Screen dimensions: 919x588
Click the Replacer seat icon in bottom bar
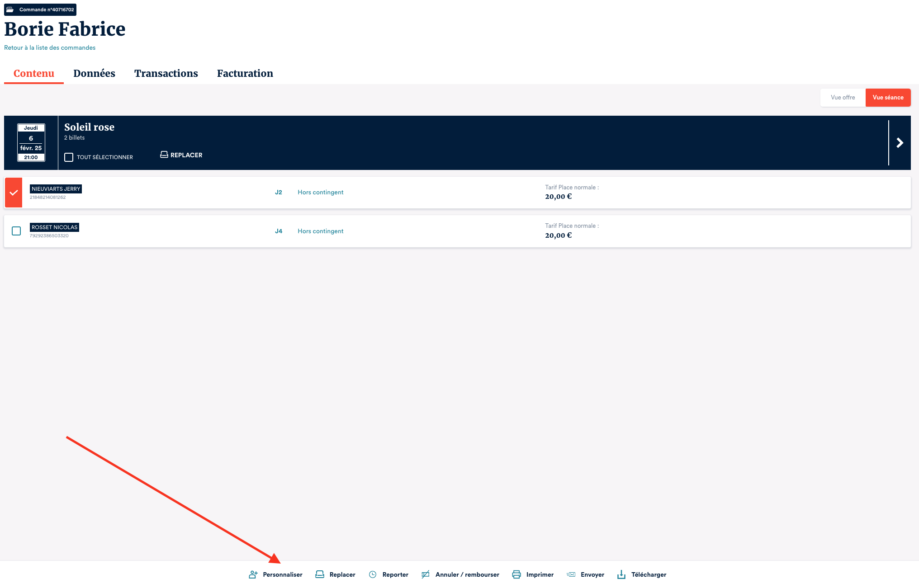320,574
